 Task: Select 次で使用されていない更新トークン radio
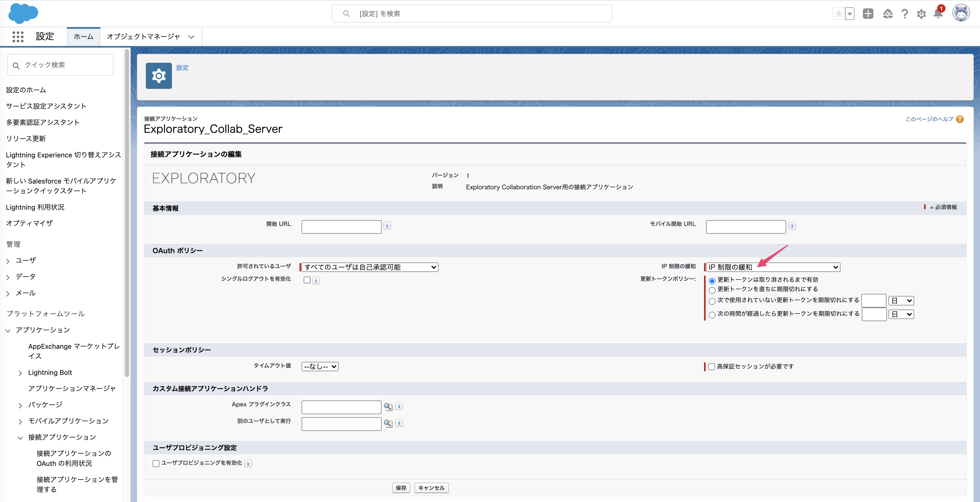click(712, 301)
